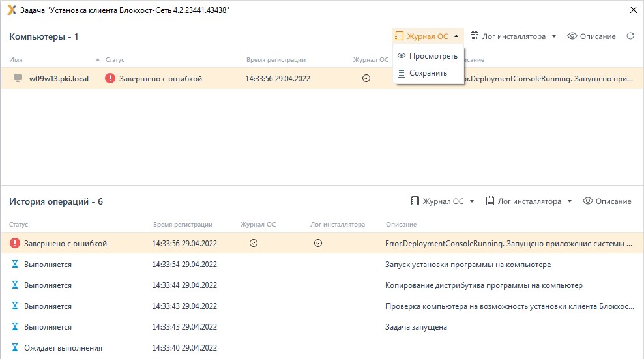
Task: Click the hourglass icon in the Задача запущена row
Action: 15,326
